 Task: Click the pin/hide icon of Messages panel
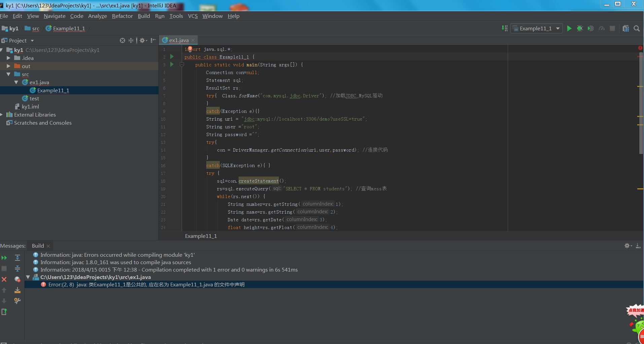click(638, 246)
